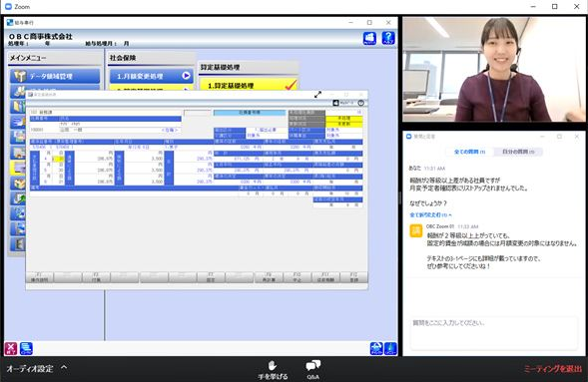Click the <在籍> status text in employee row
Viewport: 588px width, 382px height.
[170, 130]
